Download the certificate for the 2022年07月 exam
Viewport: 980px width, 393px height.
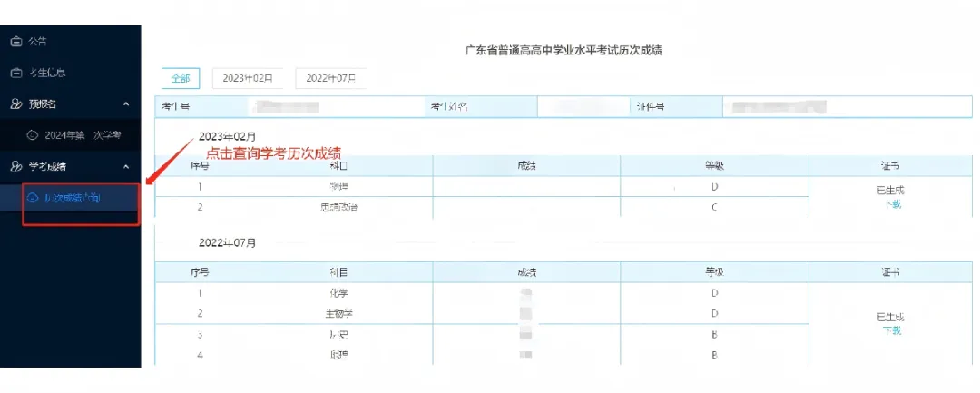pyautogui.click(x=892, y=330)
